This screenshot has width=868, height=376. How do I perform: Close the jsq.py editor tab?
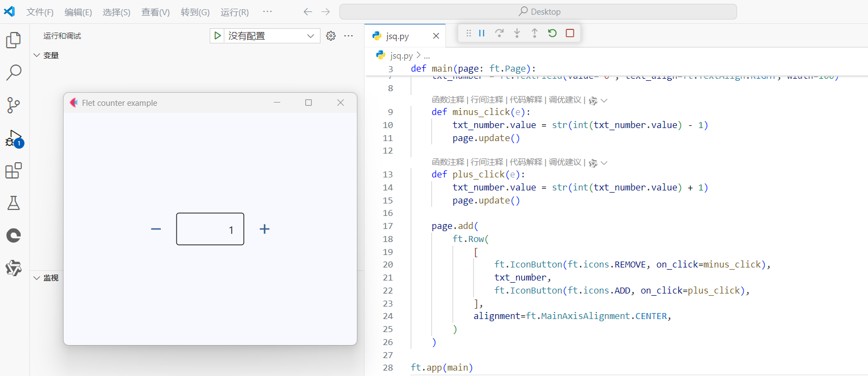point(436,36)
